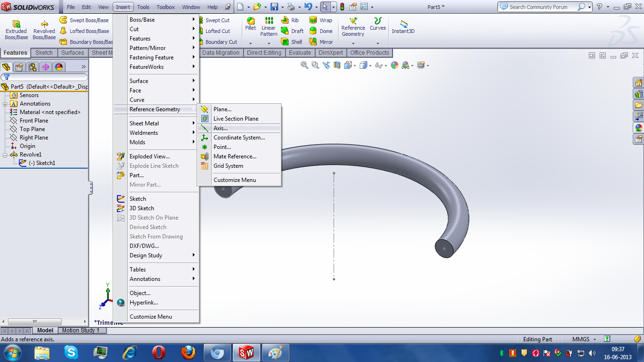Select Material <not specified> tree item
Image resolution: width=644 pixels, height=362 pixels.
tap(50, 112)
